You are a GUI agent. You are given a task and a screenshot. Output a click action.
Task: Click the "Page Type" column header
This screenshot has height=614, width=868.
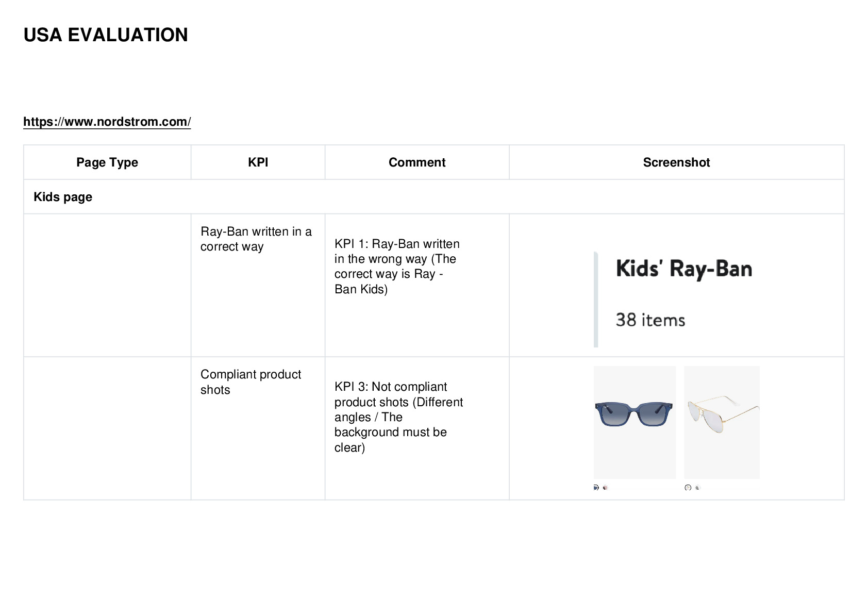click(x=107, y=162)
